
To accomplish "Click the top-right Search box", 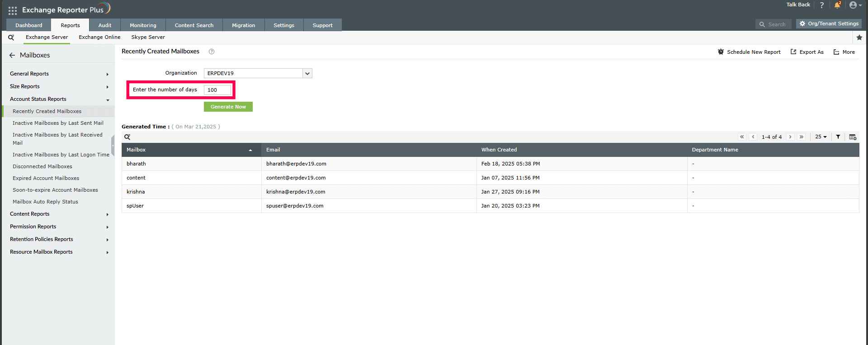I will pyautogui.click(x=774, y=24).
